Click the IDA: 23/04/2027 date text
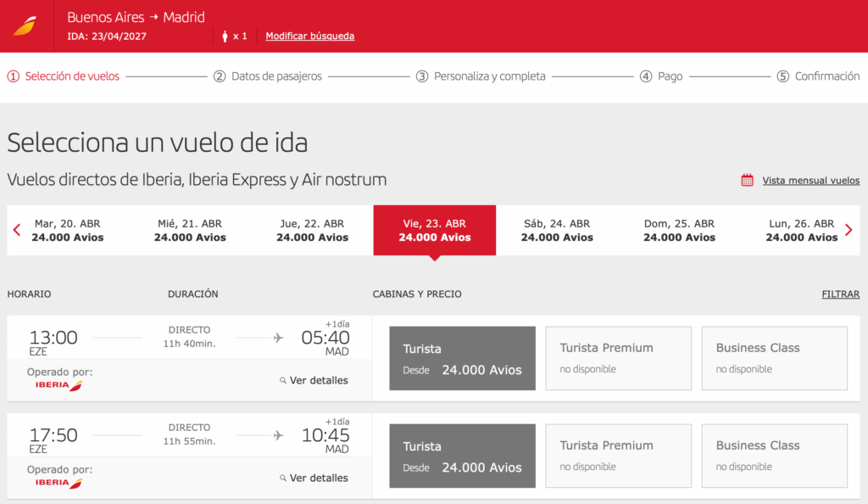Image resolution: width=868 pixels, height=504 pixels. [x=107, y=36]
